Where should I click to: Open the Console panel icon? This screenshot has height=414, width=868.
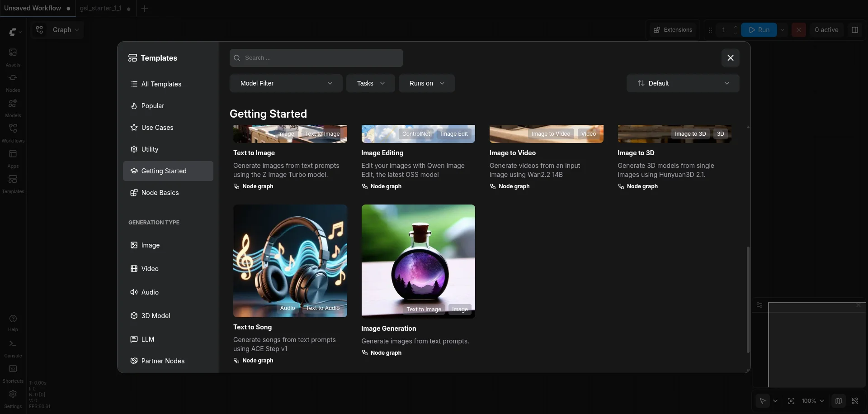point(13,348)
